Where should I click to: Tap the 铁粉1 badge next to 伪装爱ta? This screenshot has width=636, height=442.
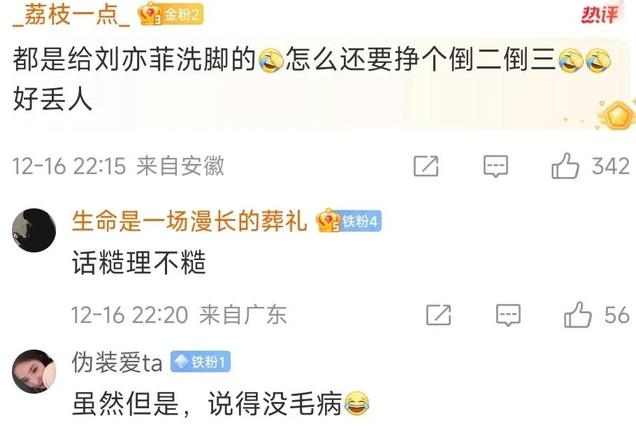[x=201, y=361]
